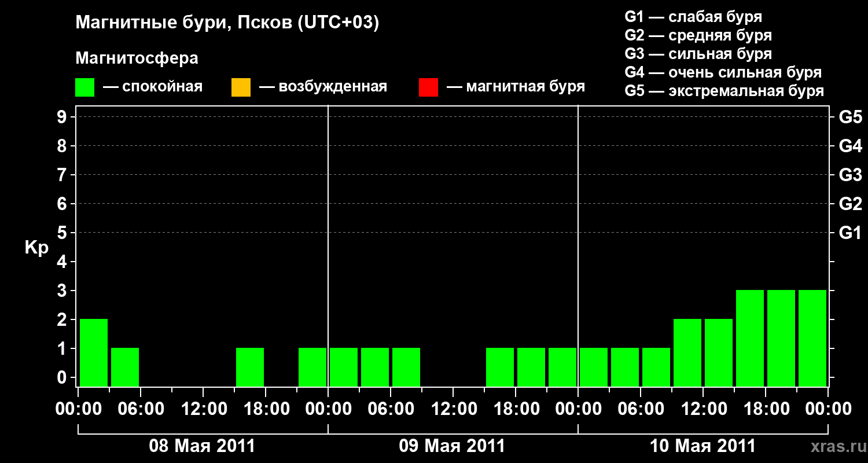Screen dimensions: 868x463
Task: Click the 'G3 — сильная буря' legend line
Action: pos(698,54)
